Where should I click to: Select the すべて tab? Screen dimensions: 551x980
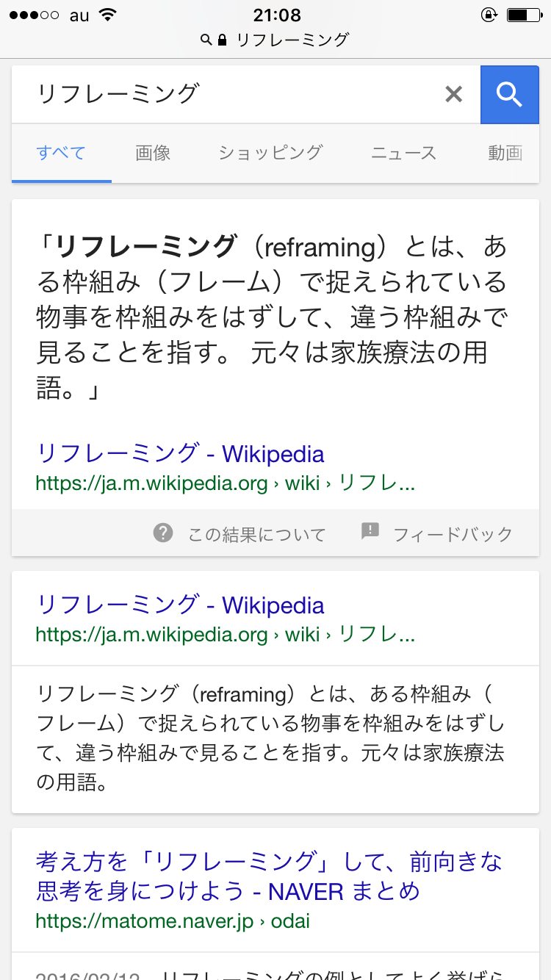point(61,153)
